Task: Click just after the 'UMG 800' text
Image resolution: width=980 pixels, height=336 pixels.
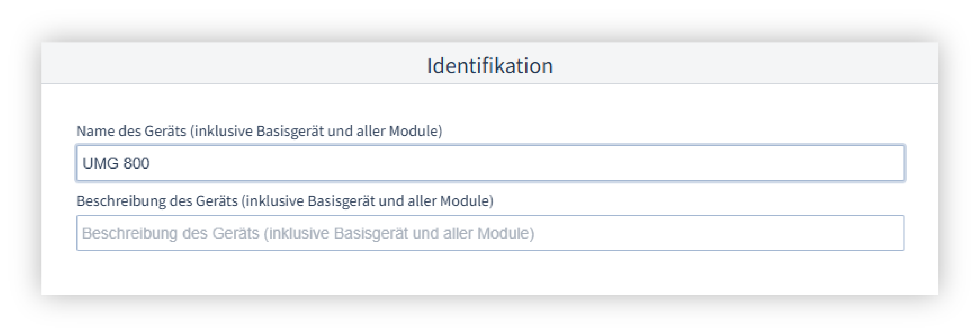Action: [x=152, y=163]
